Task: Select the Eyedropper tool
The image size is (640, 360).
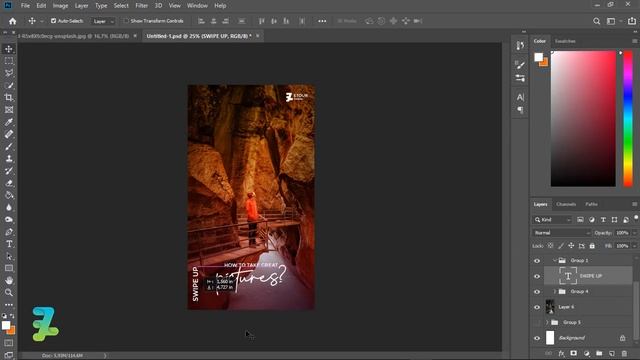Action: [x=9, y=122]
